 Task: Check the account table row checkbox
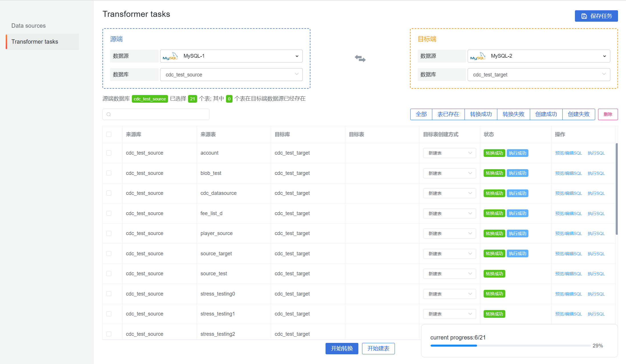point(109,153)
